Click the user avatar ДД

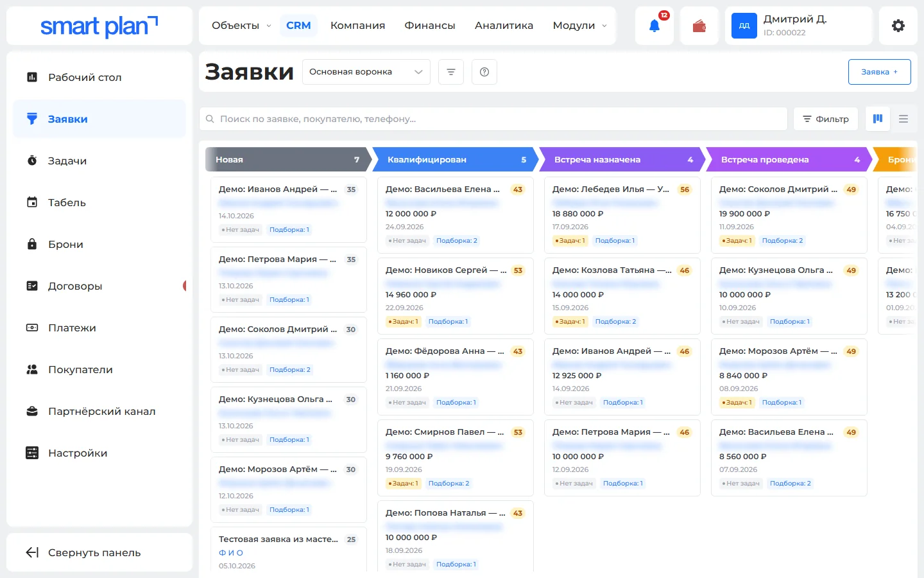pos(744,26)
